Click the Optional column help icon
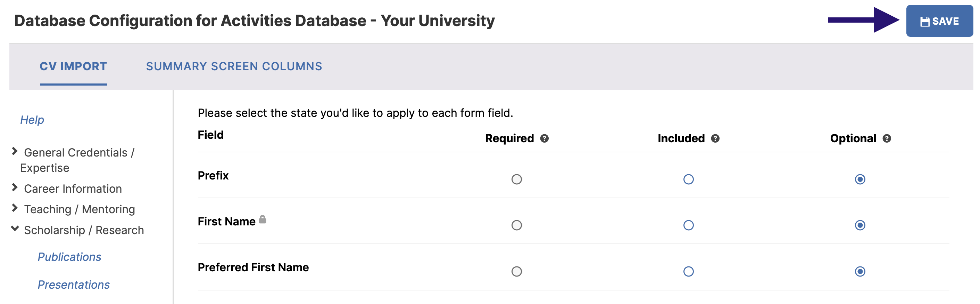 point(887,138)
